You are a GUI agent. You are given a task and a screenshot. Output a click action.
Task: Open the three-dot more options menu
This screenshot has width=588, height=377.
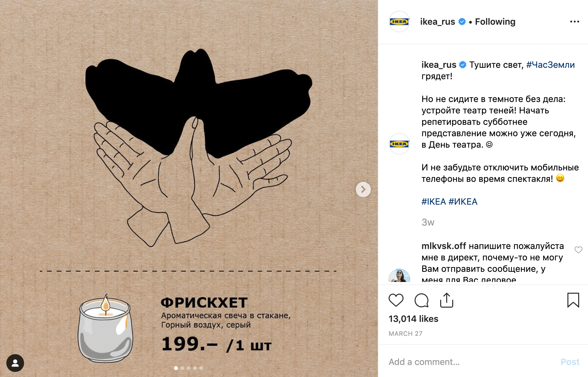point(574,22)
